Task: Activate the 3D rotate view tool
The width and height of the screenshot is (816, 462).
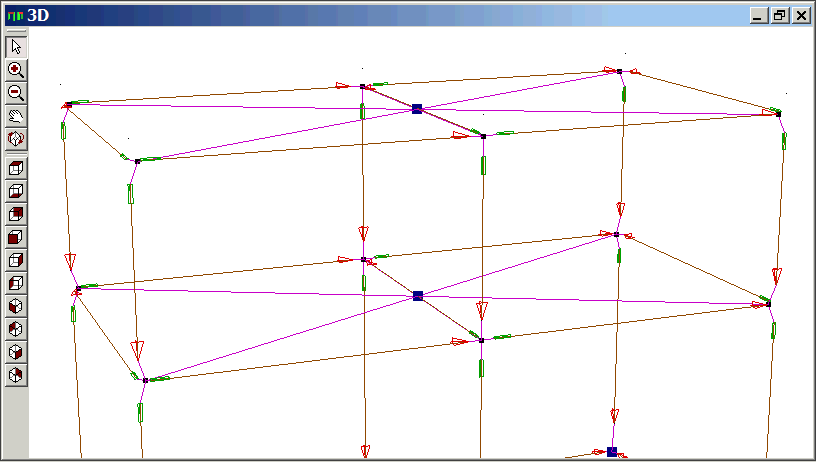Action: coord(16,139)
